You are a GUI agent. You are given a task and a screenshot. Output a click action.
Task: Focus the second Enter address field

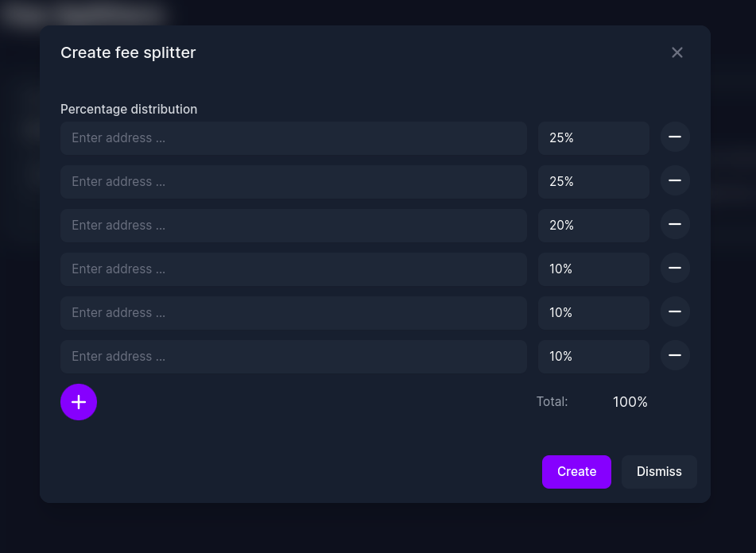(x=293, y=182)
